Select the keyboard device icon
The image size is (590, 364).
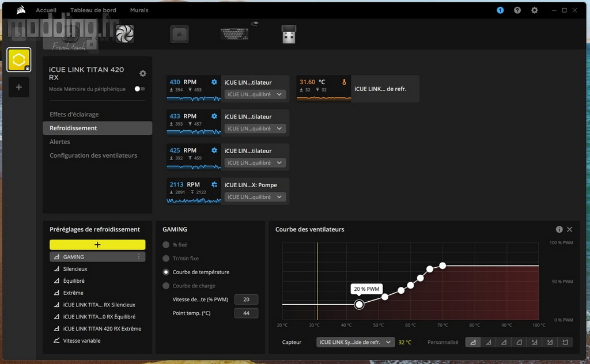click(x=235, y=34)
